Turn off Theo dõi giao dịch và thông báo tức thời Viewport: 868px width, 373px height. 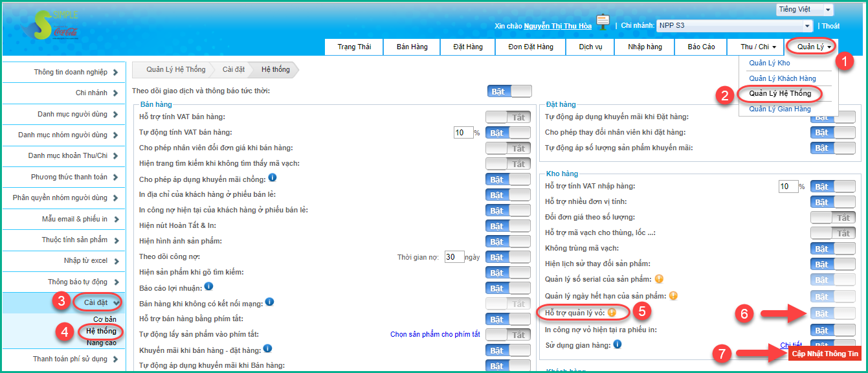point(509,91)
